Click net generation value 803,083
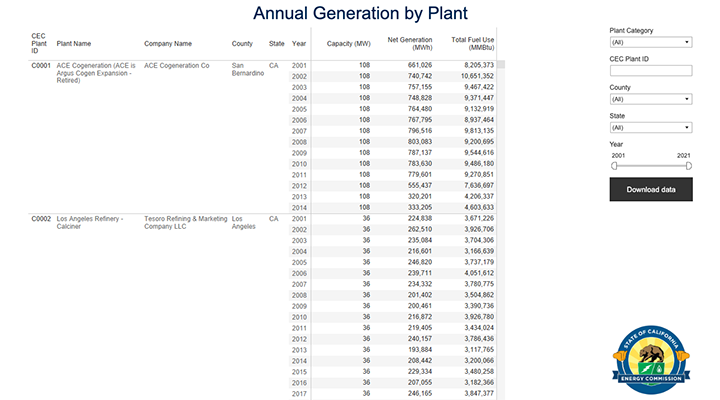Screen dimensions: 720x400 420,142
